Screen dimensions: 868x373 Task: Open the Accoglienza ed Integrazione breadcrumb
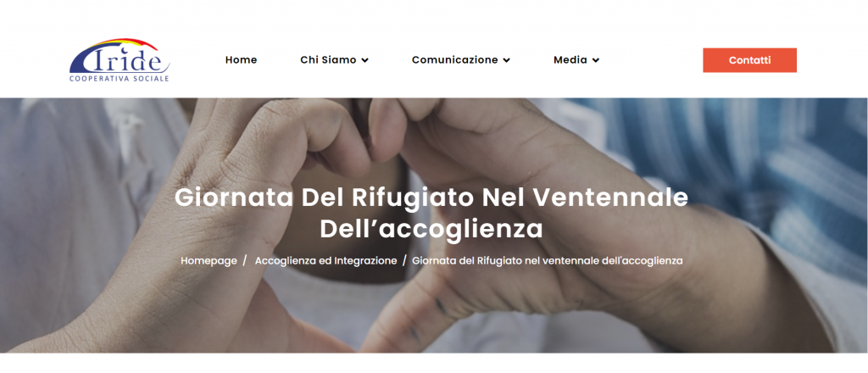(x=325, y=260)
